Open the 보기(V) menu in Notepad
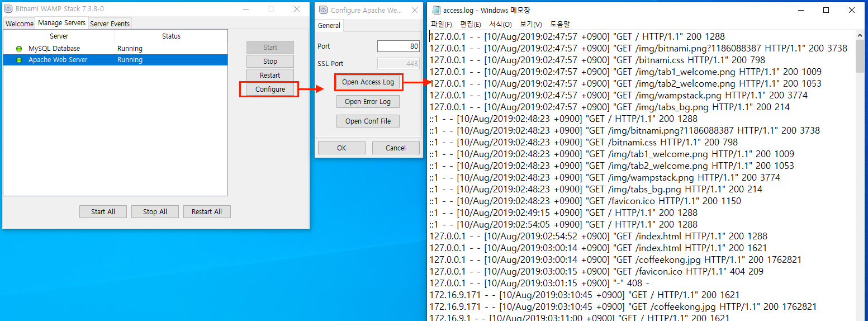The width and height of the screenshot is (868, 321). click(x=530, y=25)
